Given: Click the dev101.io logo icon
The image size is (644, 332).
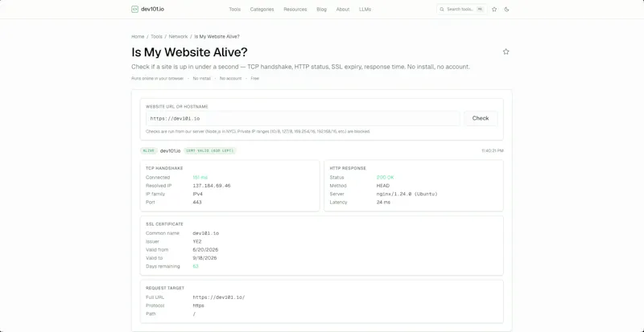Looking at the screenshot, I should coord(134,9).
